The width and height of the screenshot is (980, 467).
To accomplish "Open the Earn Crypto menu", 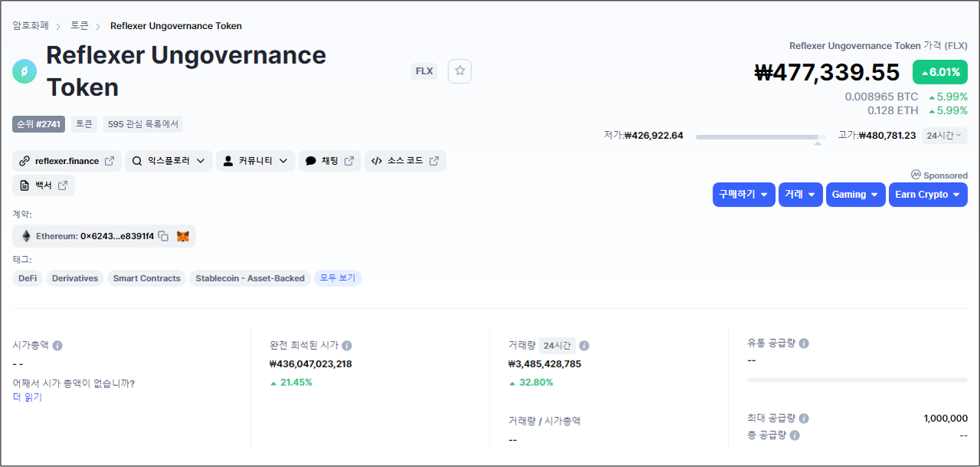I will 927,195.
